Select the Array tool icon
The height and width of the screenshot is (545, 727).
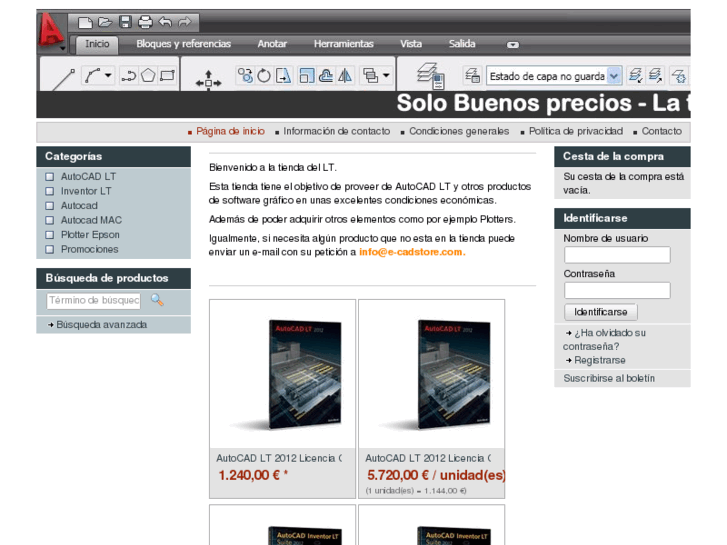pyautogui.click(x=370, y=75)
